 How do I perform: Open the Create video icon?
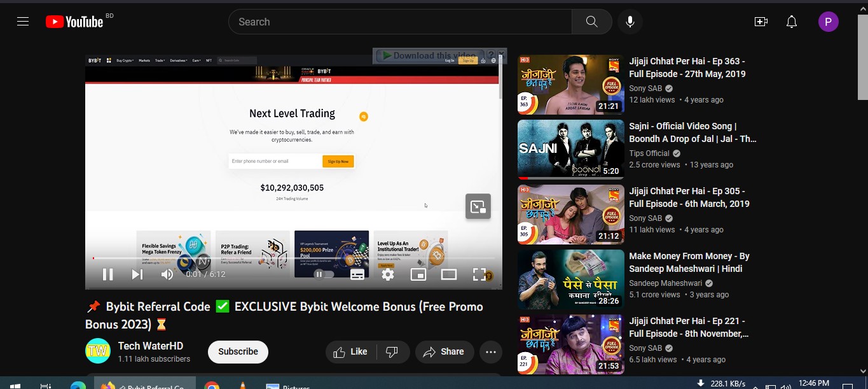coord(761,22)
